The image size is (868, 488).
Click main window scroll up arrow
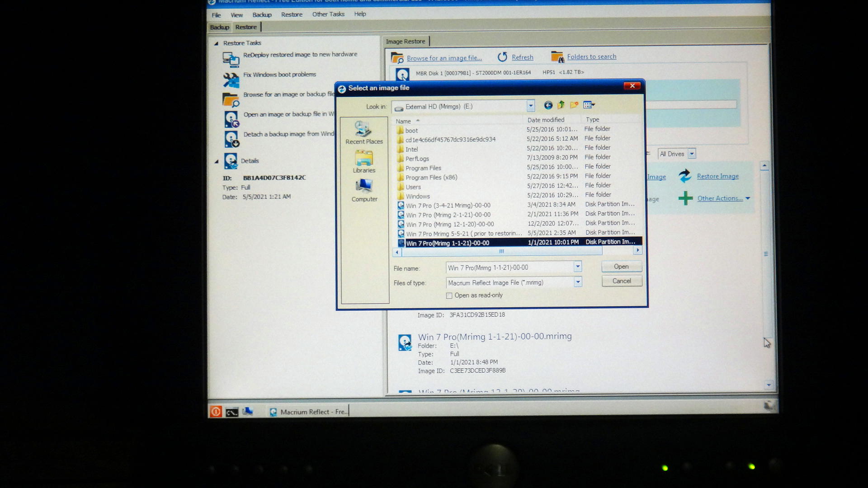[764, 166]
